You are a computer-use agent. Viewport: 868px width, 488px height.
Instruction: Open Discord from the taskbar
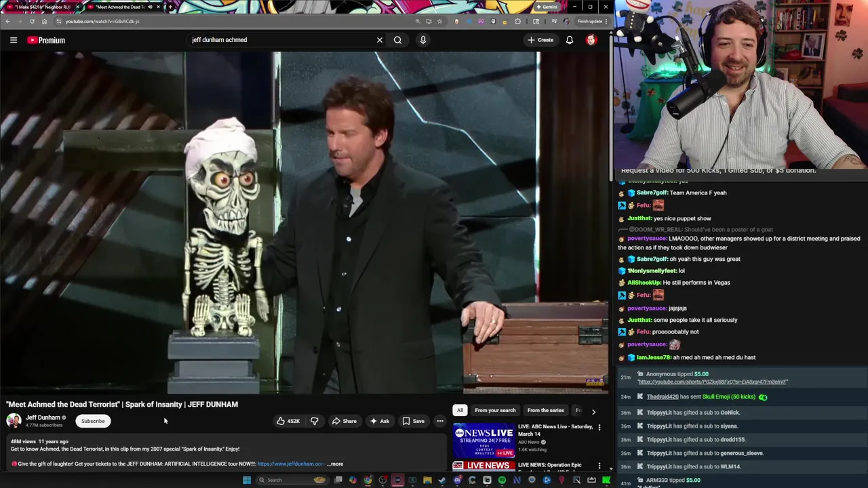pos(457,480)
